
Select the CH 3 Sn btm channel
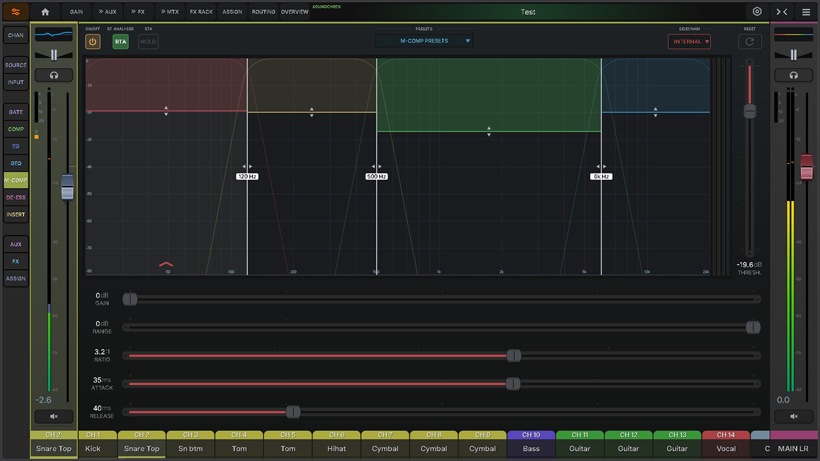[x=190, y=443]
